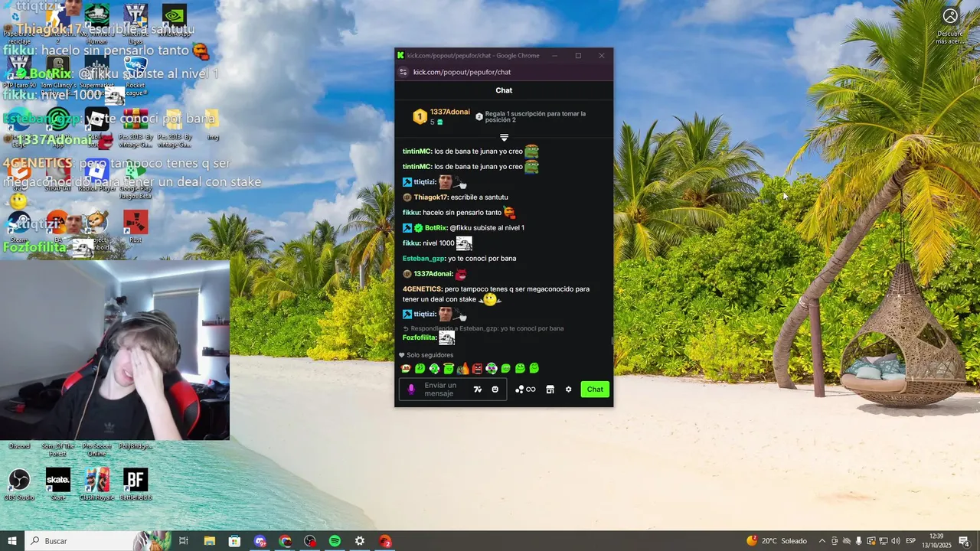Image resolution: width=980 pixels, height=551 pixels.
Task: Open the volume control in system tray
Action: (895, 541)
